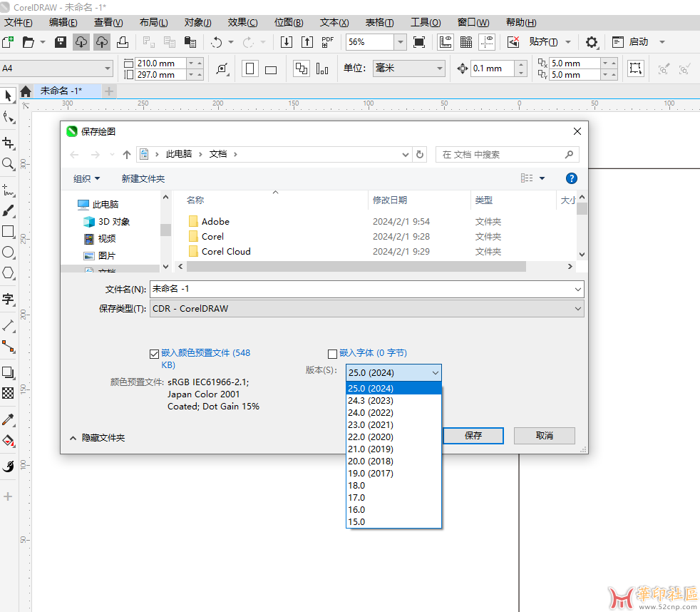Click the Print icon in toolbar
Viewport: 700px width, 612px height.
(x=123, y=42)
